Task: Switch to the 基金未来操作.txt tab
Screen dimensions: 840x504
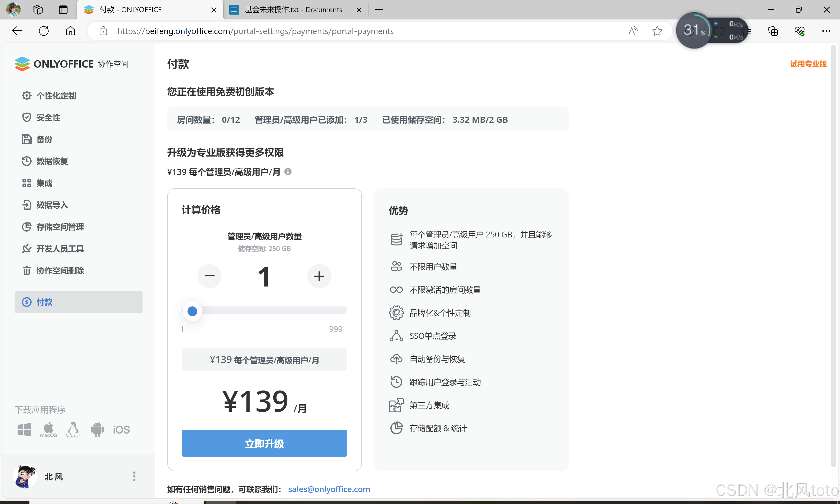Action: click(293, 9)
